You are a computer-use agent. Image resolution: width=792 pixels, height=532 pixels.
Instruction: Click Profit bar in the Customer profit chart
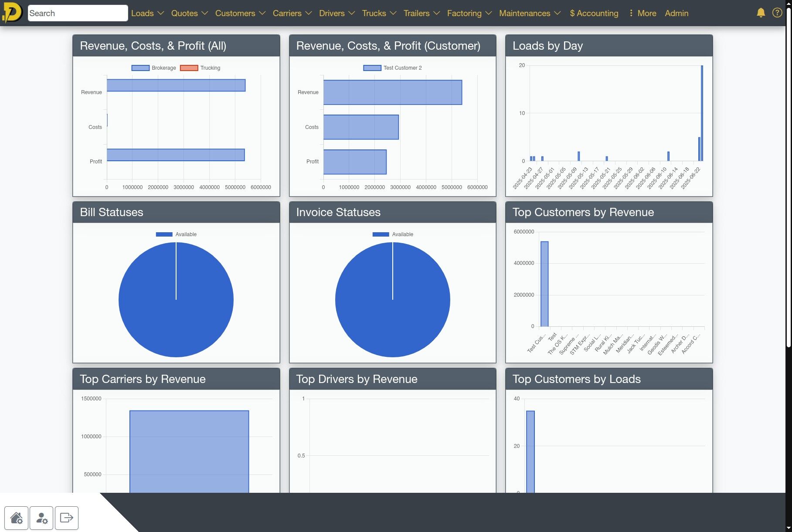point(355,162)
